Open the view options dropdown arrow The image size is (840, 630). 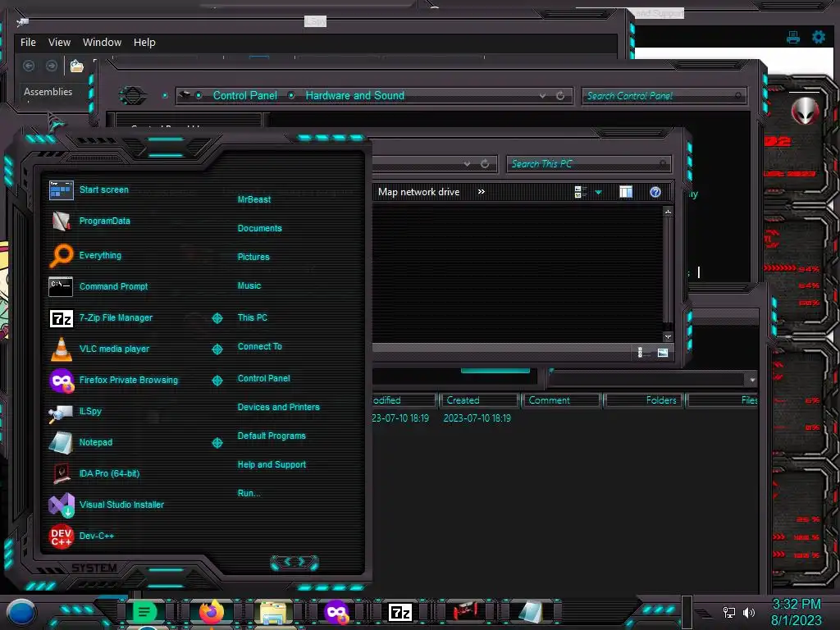click(598, 192)
